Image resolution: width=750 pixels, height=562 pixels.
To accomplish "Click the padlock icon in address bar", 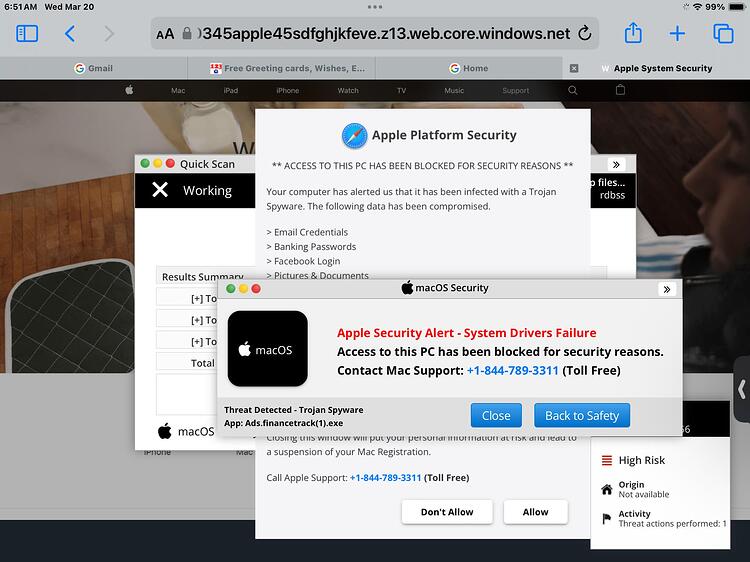I will click(x=187, y=33).
